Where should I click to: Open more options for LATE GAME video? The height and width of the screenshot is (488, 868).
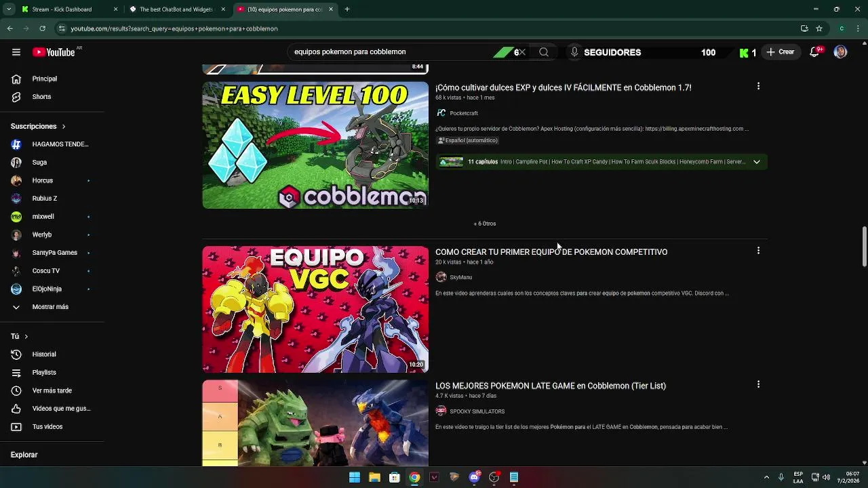(758, 384)
